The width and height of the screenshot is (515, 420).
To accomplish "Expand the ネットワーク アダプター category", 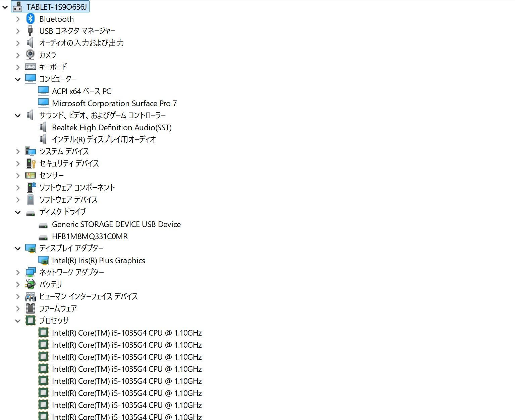I will point(18,273).
